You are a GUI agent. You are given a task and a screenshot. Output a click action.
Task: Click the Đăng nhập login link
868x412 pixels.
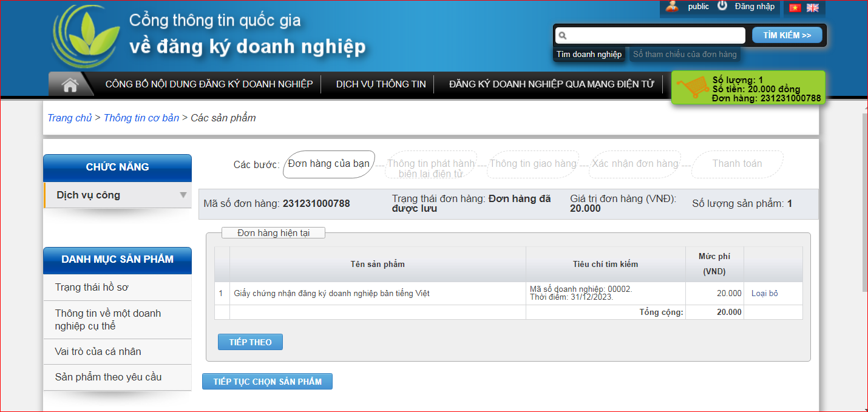click(x=754, y=6)
